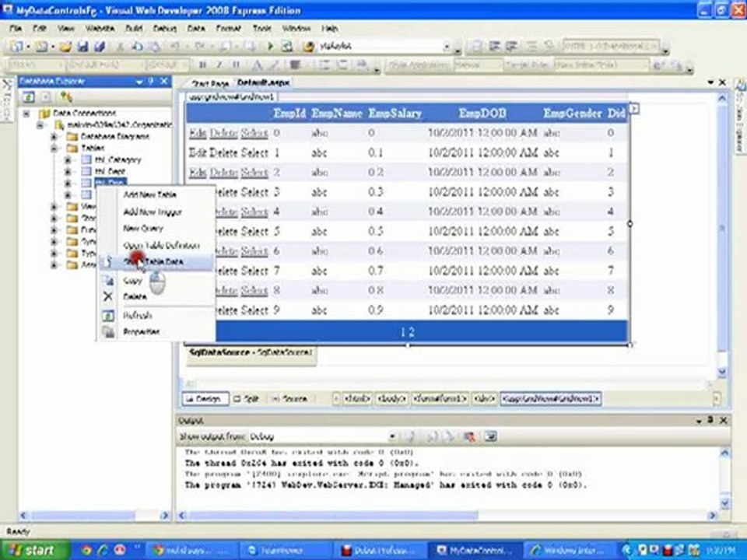Open the Tools menu
The width and height of the screenshot is (747, 560).
(x=262, y=29)
